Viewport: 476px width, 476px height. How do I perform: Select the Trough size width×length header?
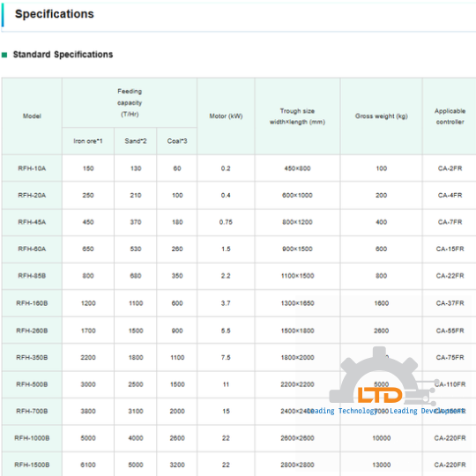[x=297, y=116]
